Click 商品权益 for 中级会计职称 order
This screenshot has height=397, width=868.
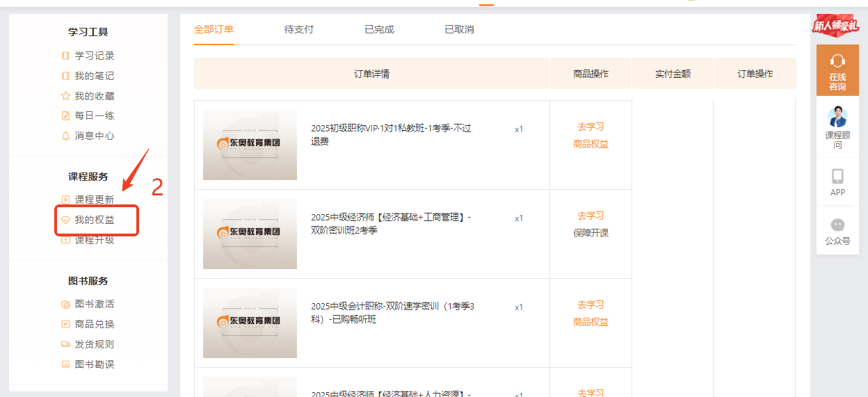click(590, 322)
